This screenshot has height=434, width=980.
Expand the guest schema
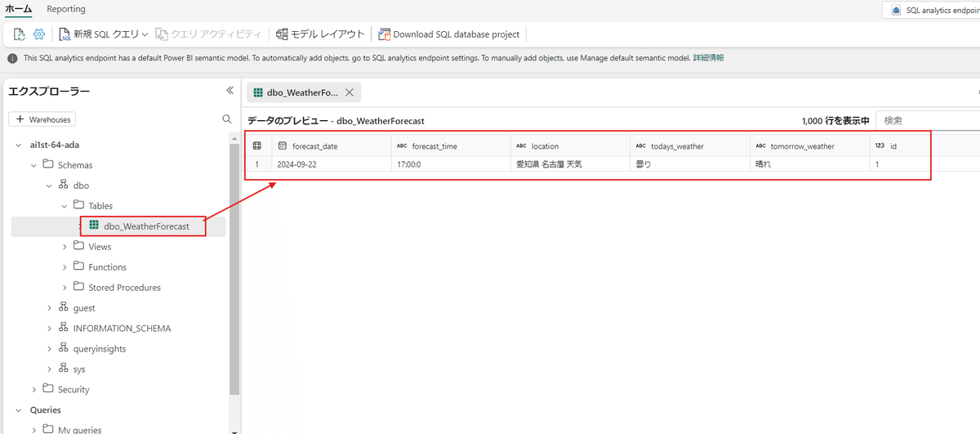(49, 308)
